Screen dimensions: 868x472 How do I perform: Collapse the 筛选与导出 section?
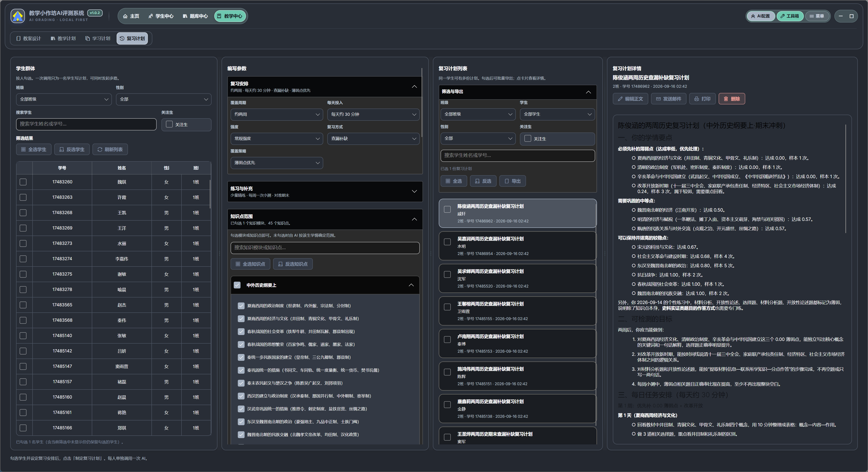518,92
